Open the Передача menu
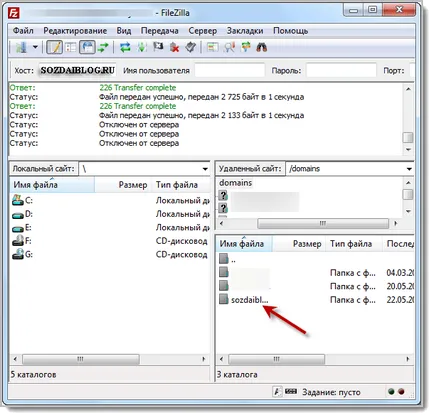The image size is (434, 418). pyautogui.click(x=159, y=31)
